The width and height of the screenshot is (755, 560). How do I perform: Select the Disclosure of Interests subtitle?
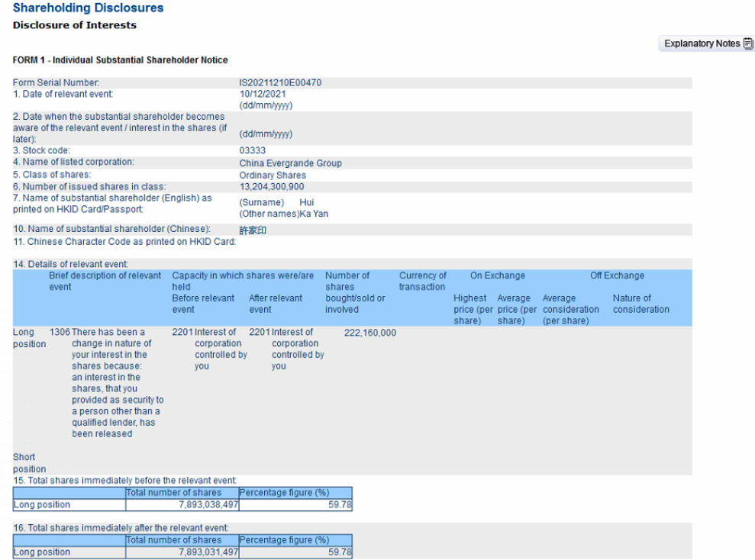(x=75, y=25)
